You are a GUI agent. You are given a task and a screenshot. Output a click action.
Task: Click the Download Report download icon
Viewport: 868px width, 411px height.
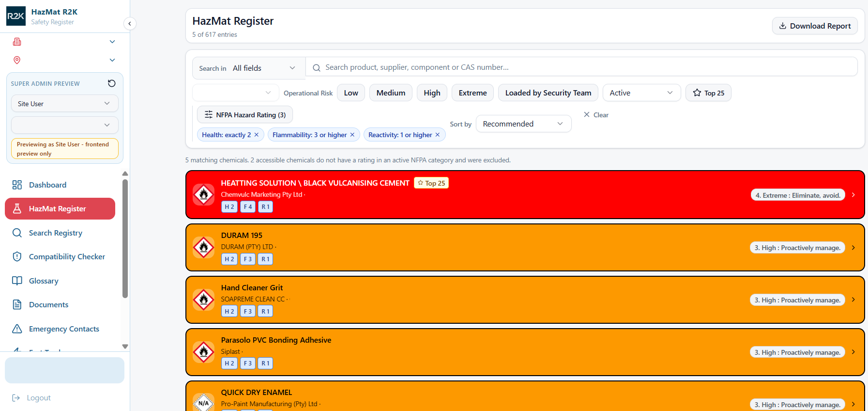[783, 26]
